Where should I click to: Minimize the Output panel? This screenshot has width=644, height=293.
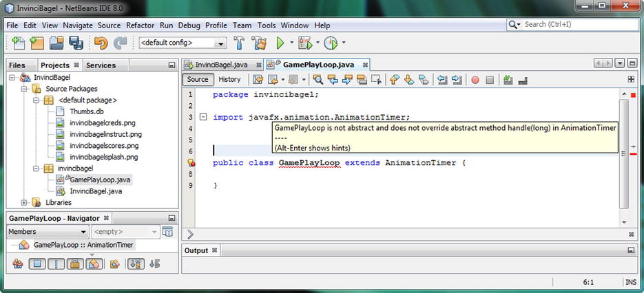point(631,250)
